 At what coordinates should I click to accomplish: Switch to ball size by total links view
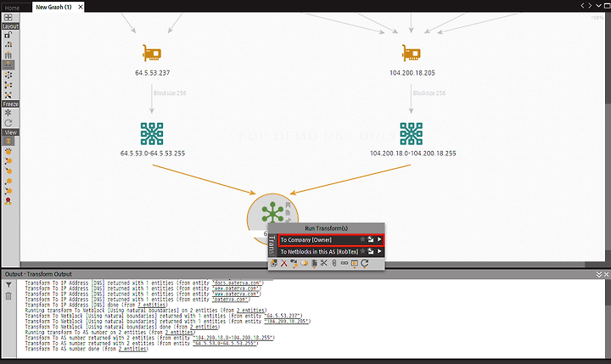(x=8, y=182)
